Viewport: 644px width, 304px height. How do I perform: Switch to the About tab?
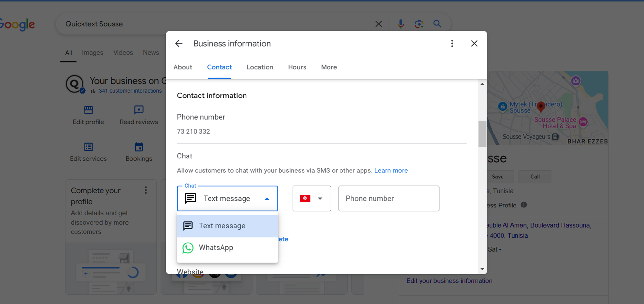coord(183,67)
